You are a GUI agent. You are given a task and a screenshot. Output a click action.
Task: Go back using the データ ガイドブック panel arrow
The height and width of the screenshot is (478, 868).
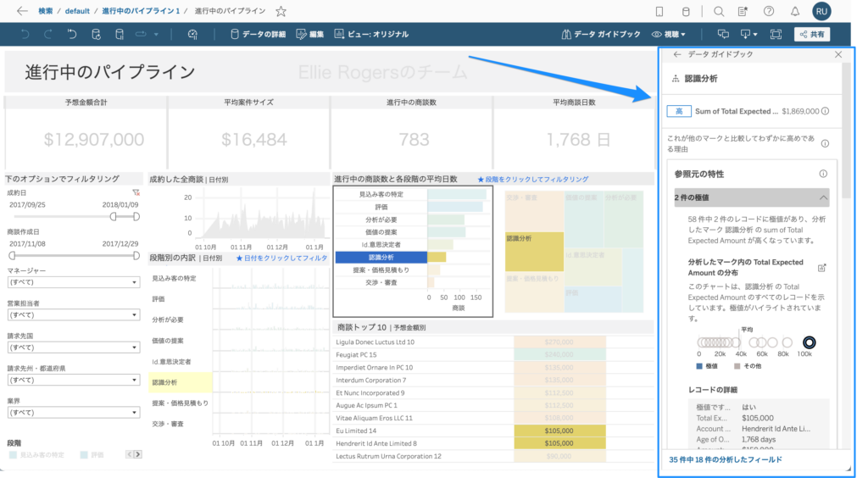pyautogui.click(x=676, y=54)
